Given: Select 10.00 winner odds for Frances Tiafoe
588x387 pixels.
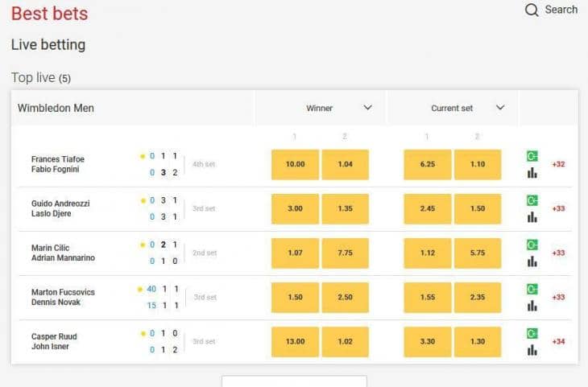Looking at the screenshot, I should coord(296,164).
